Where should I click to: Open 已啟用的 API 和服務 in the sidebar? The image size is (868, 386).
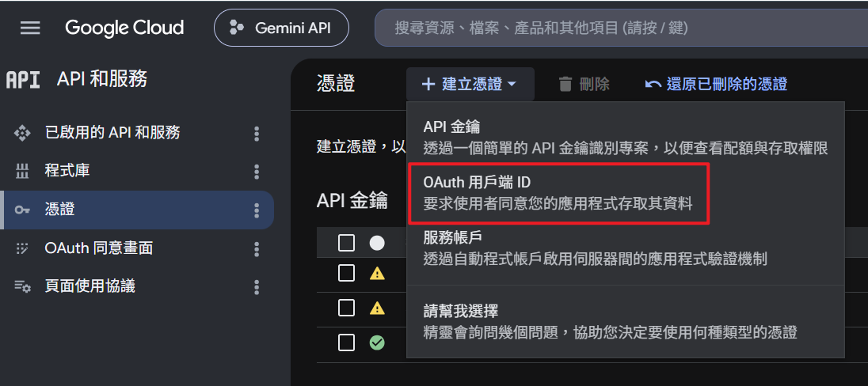(x=112, y=133)
